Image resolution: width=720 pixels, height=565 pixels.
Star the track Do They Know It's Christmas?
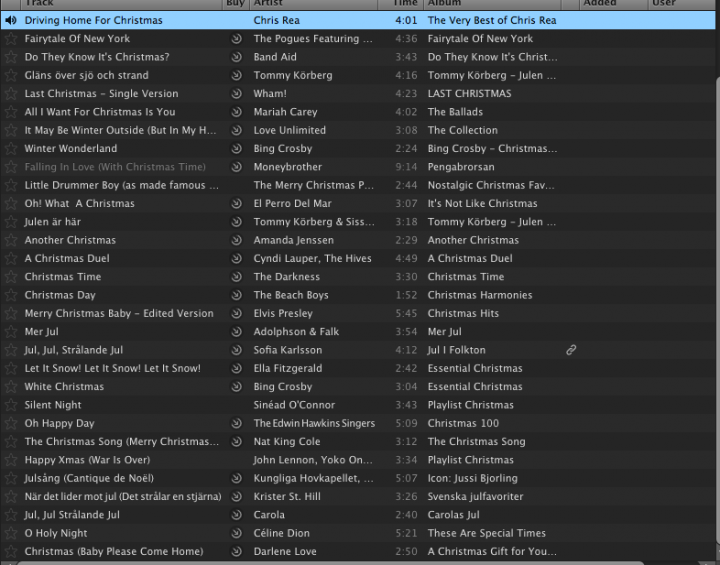(11, 57)
